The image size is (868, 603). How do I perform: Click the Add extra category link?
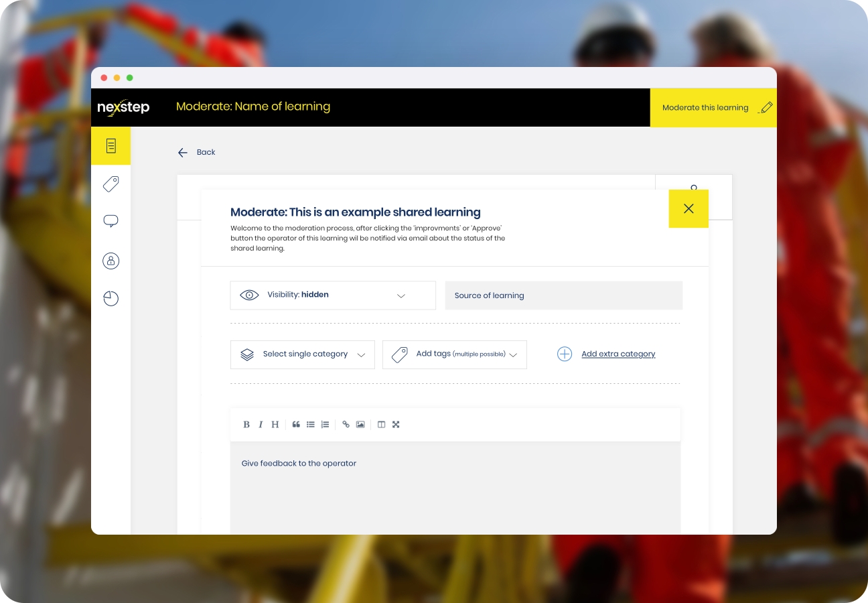(x=618, y=354)
